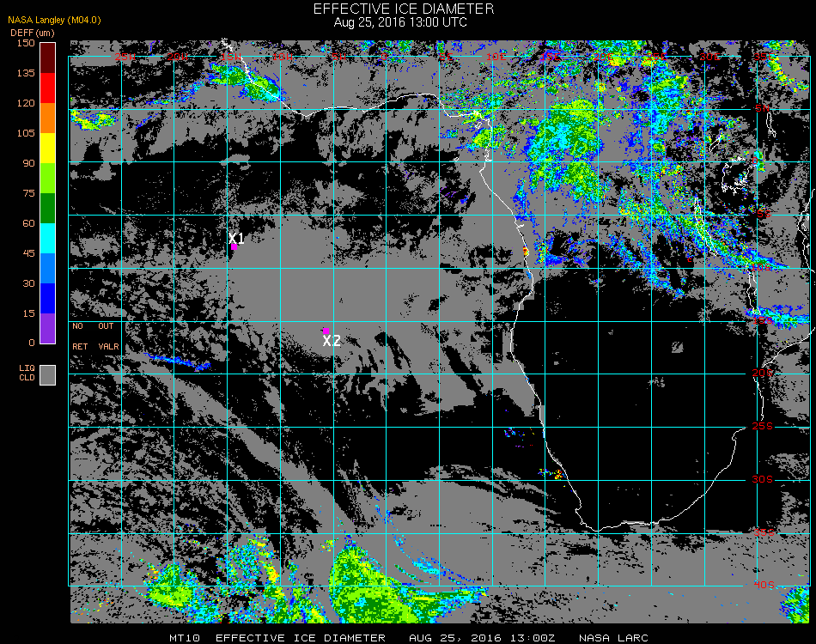Click the magenta X2 marker on the map
The height and width of the screenshot is (644, 816).
[326, 331]
